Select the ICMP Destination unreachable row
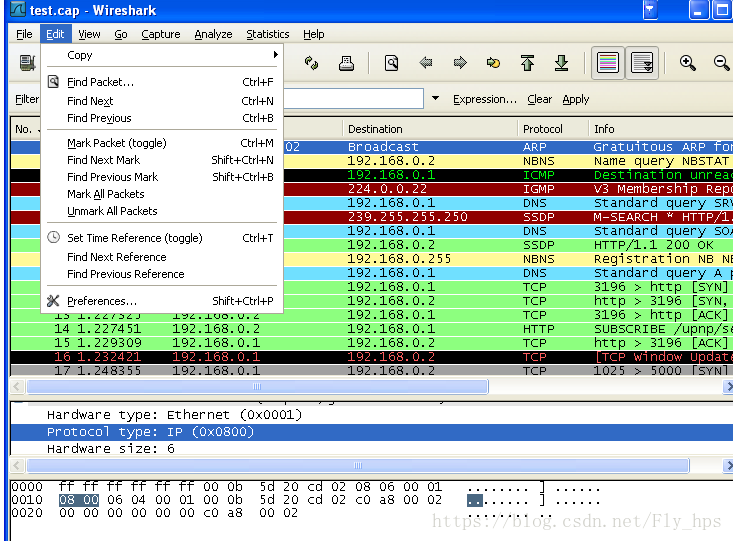This screenshot has width=733, height=541. tap(508, 175)
